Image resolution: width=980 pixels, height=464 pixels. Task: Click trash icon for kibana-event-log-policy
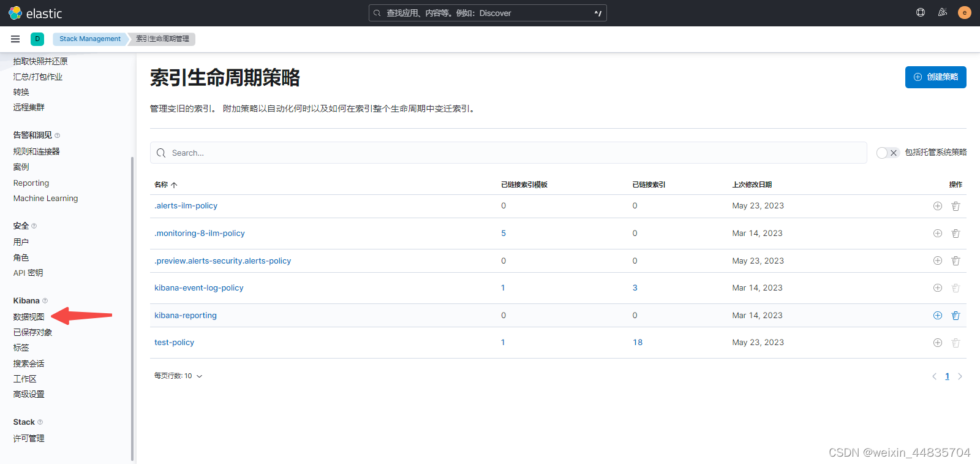click(956, 288)
